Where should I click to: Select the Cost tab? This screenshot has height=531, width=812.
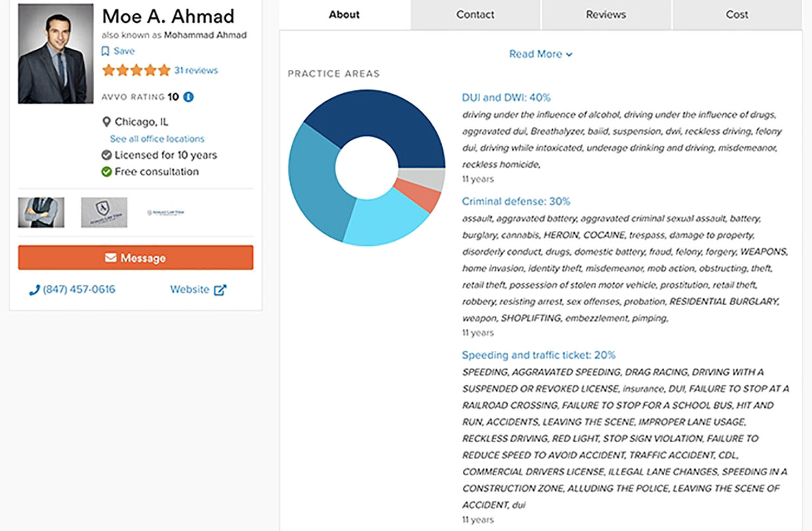coord(737,15)
